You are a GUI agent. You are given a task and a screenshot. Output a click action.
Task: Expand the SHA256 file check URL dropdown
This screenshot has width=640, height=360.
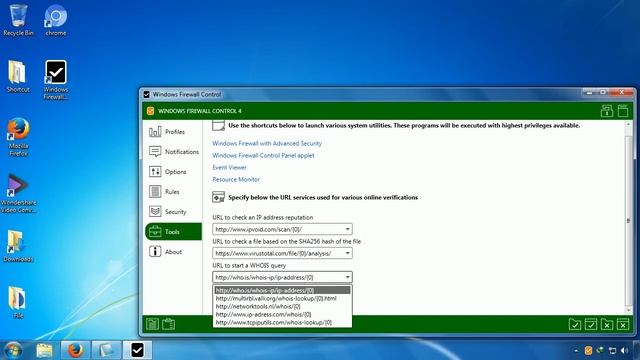[347, 253]
